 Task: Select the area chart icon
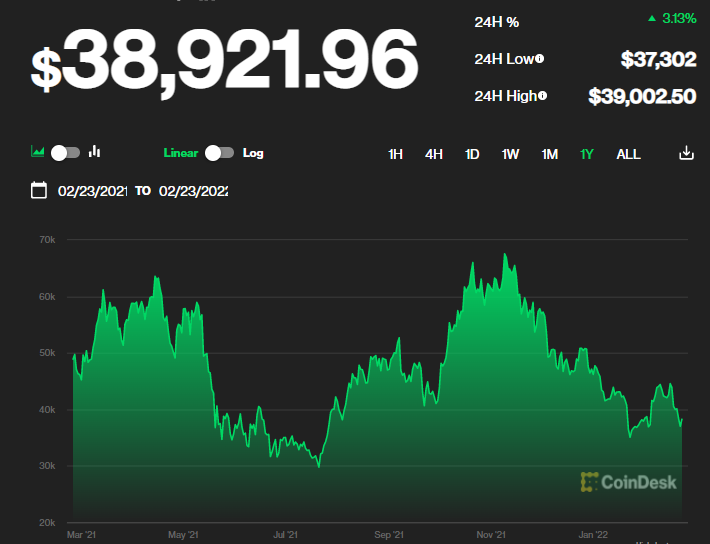(x=37, y=151)
